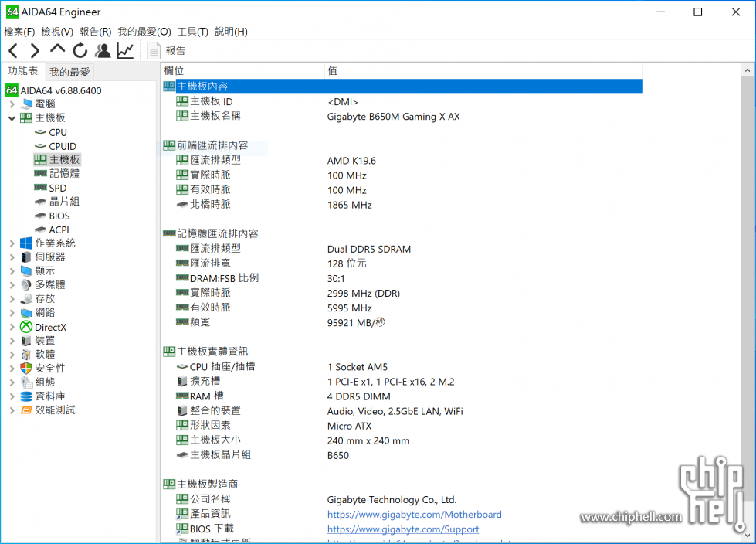
Task: Select the 主機板內容 highlighted header row
Action: (x=402, y=87)
